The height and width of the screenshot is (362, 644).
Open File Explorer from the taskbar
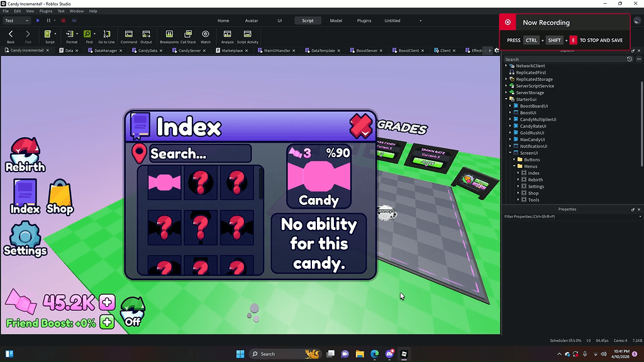(360, 354)
